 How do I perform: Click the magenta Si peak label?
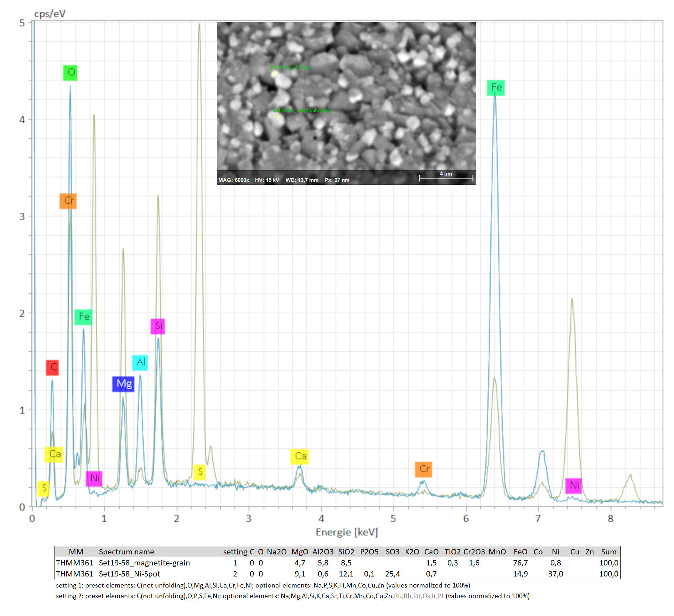click(158, 326)
